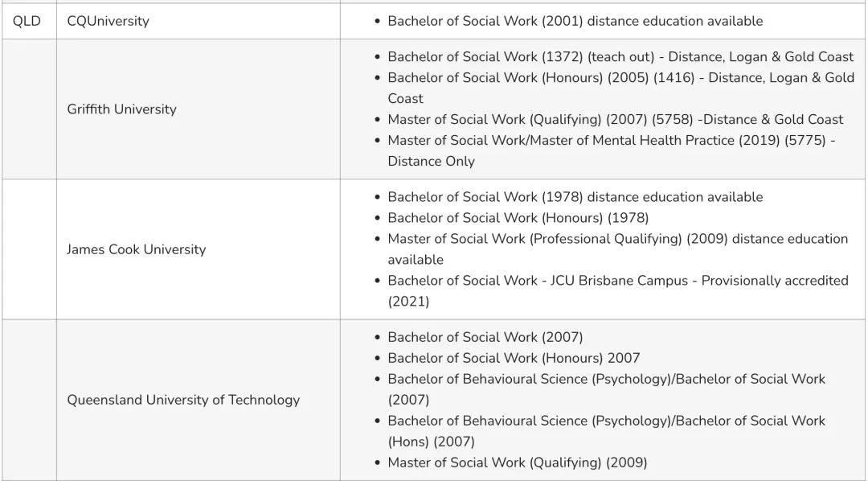Screen dimensions: 868x481
Task: Select Griffith's Bachelor of Social Work (1372) teach out
Action: (x=620, y=57)
